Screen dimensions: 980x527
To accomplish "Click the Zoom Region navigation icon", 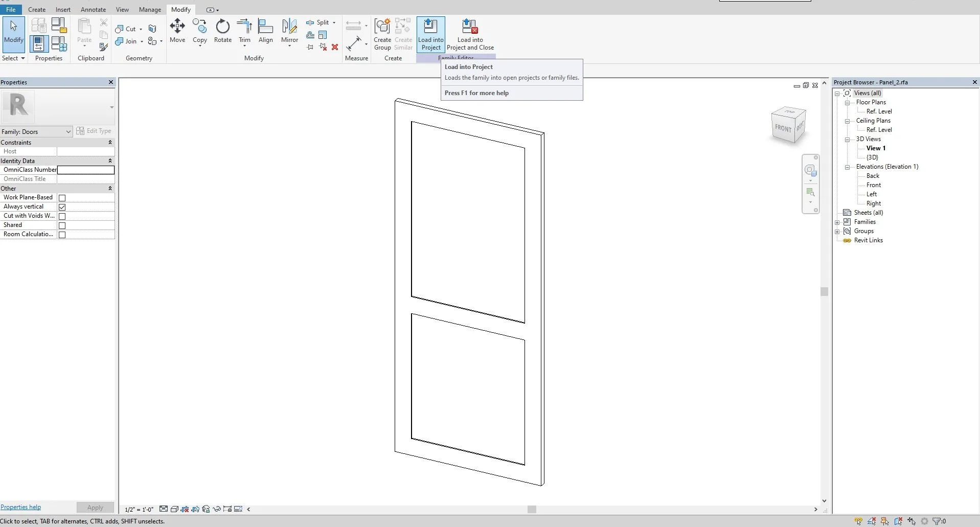I will point(810,192).
